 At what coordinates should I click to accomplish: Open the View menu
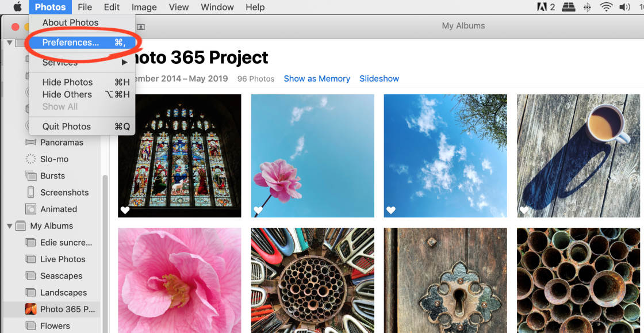click(179, 7)
